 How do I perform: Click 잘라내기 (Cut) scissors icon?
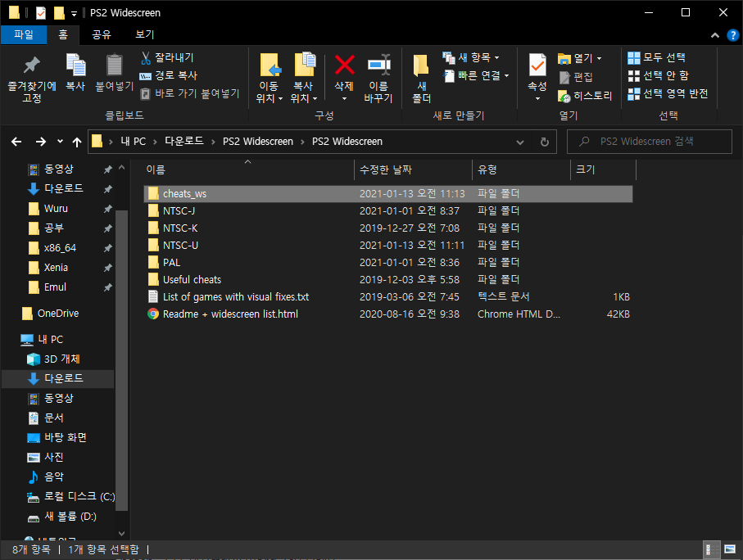pos(167,58)
